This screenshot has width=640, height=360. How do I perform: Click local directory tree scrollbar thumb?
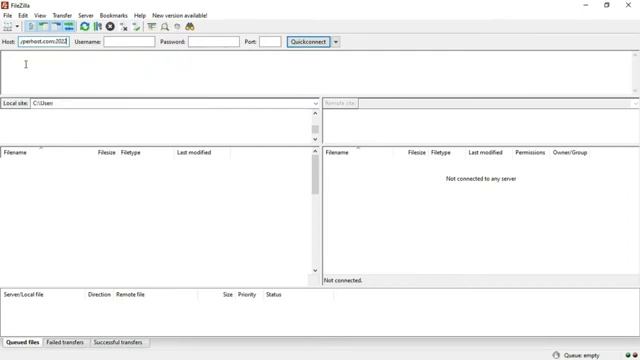coord(315,129)
